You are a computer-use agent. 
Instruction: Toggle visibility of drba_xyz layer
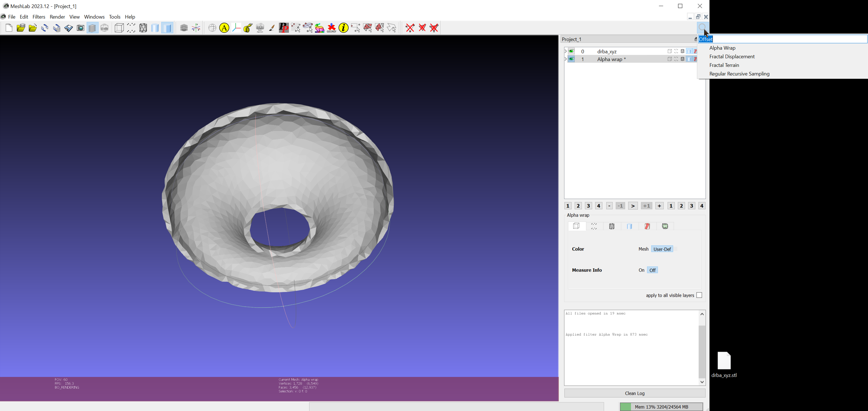(x=571, y=51)
